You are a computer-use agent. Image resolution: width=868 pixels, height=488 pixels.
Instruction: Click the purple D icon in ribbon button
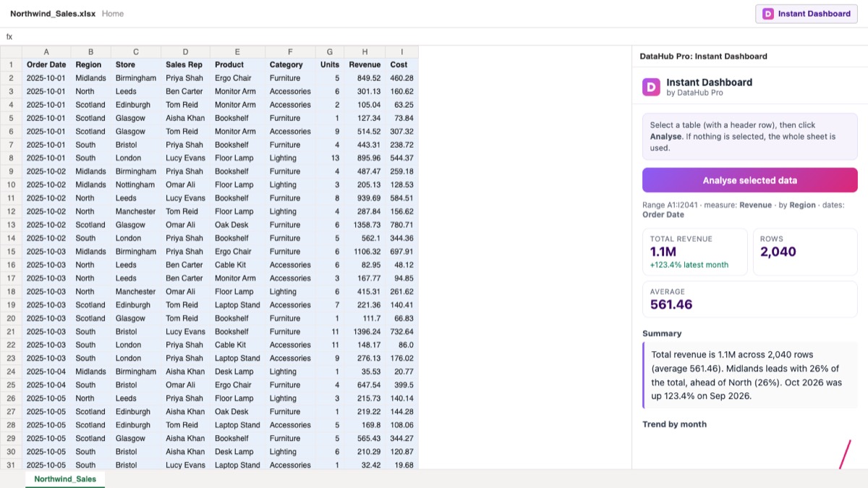coord(768,14)
